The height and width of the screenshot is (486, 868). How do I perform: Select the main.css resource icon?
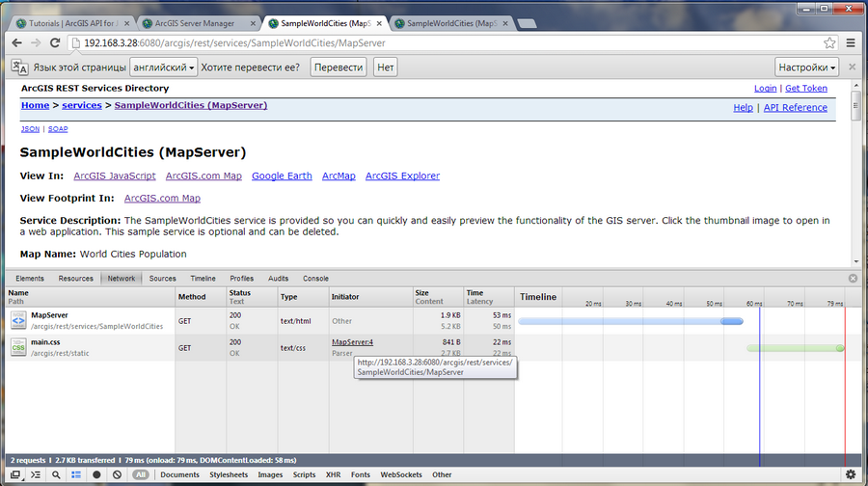point(18,347)
